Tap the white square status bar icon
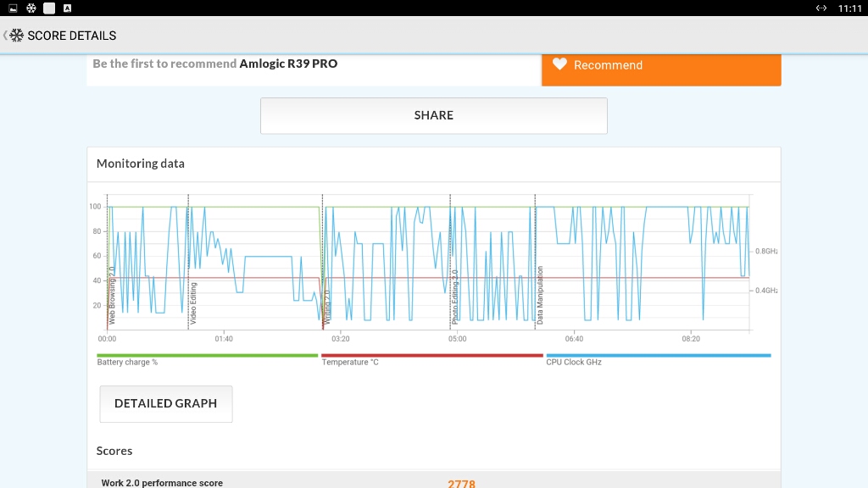This screenshot has height=488, width=868. click(x=49, y=8)
